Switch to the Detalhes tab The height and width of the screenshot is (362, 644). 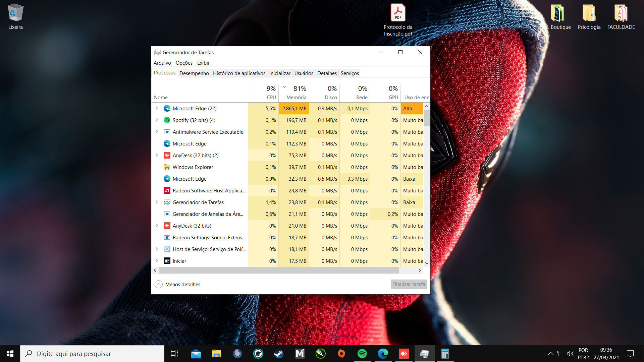pyautogui.click(x=327, y=73)
